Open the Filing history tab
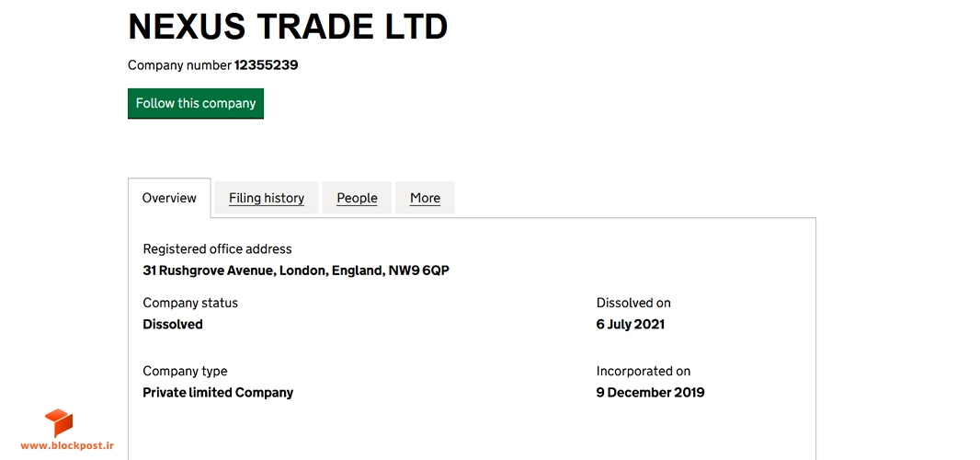Screen dimensions: 980x460 click(x=267, y=199)
